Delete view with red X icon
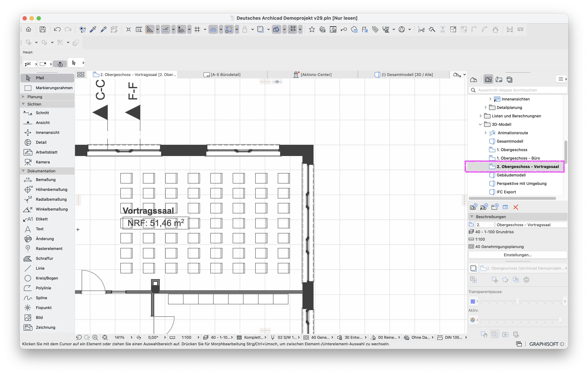 (516, 207)
